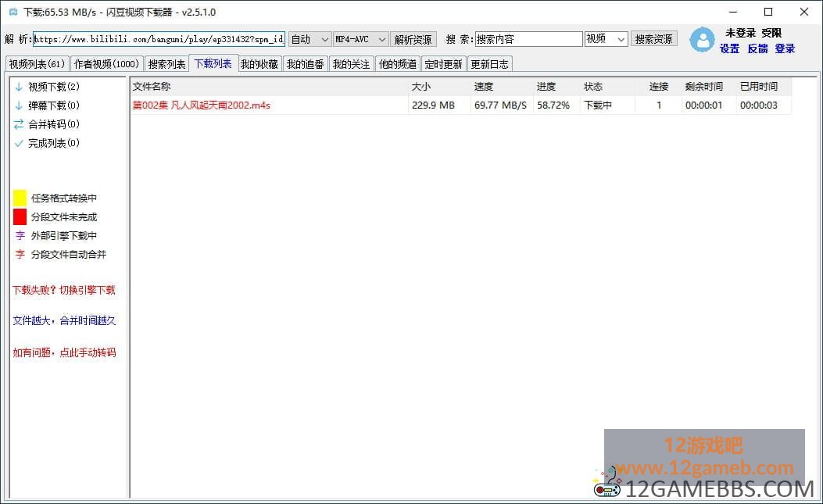Click the red 分段文件未完成 swatch
The height and width of the screenshot is (504, 823).
click(20, 216)
